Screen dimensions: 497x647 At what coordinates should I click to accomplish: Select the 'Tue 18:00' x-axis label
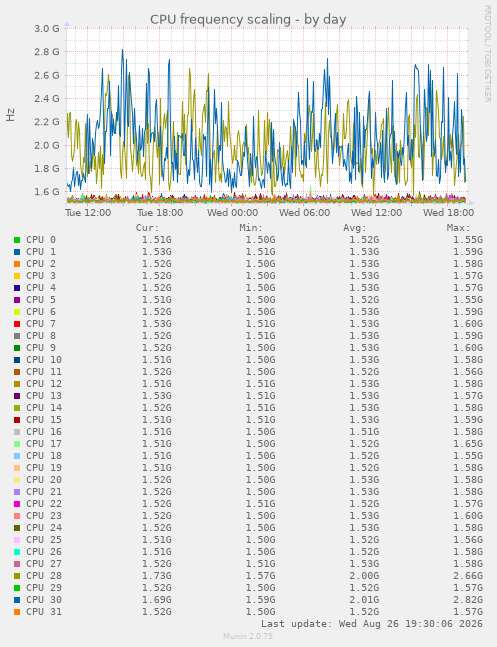pos(160,213)
